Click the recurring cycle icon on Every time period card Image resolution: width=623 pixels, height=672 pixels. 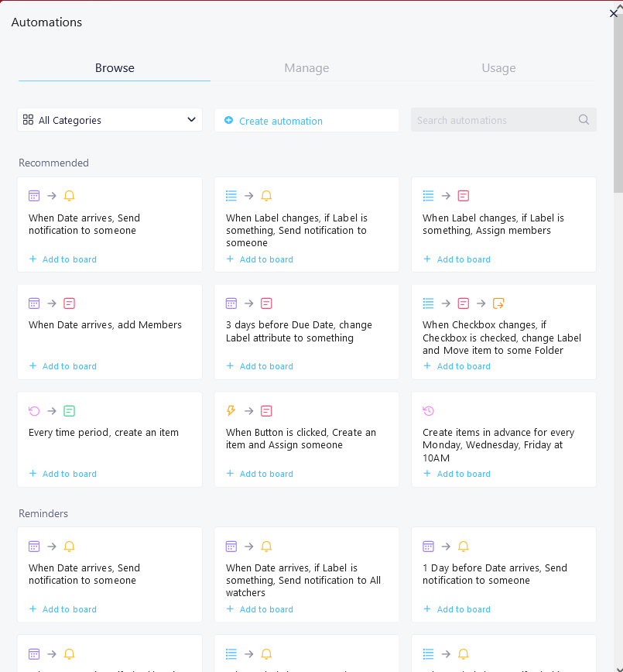coord(33,410)
